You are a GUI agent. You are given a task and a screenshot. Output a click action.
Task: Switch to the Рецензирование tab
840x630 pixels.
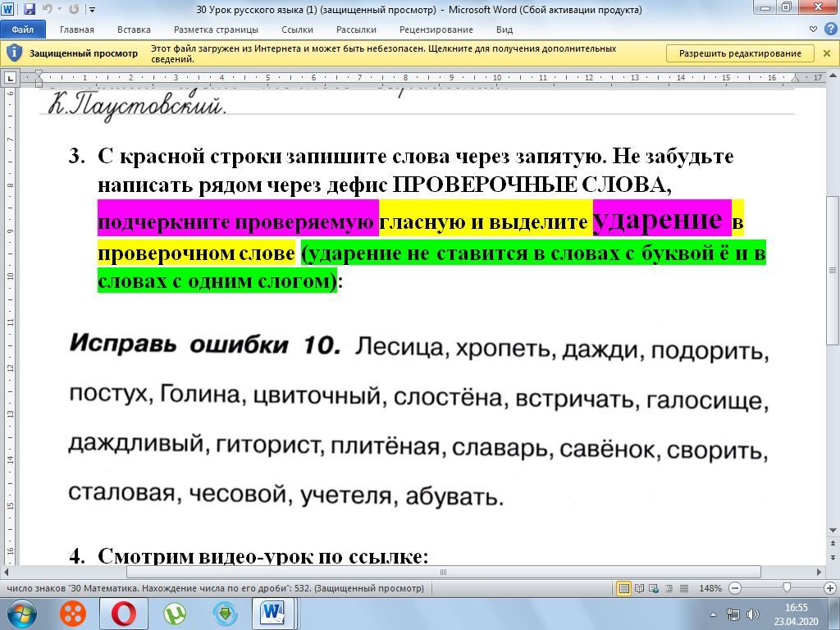click(436, 30)
